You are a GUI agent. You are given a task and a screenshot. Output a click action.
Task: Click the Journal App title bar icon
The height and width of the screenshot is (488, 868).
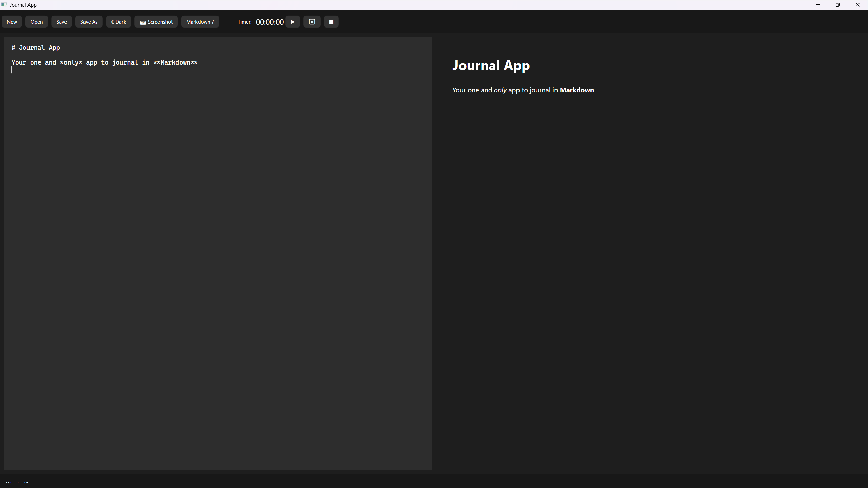[4, 5]
